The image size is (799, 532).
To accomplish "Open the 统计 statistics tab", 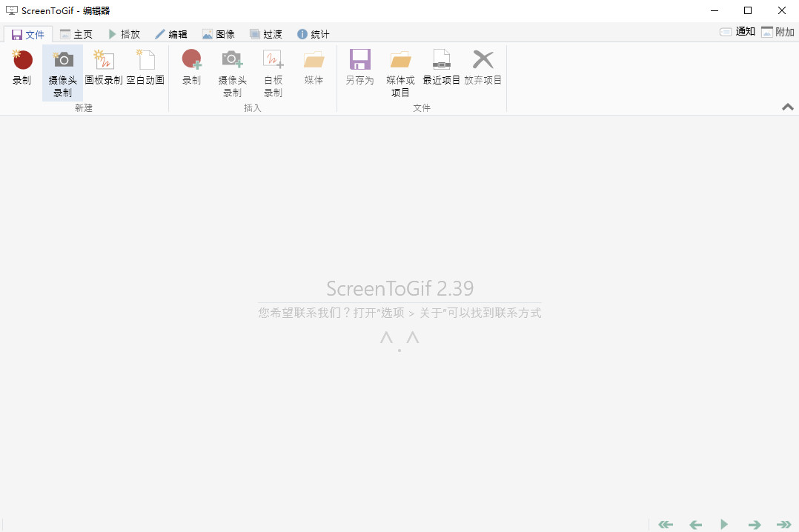I will pyautogui.click(x=314, y=33).
